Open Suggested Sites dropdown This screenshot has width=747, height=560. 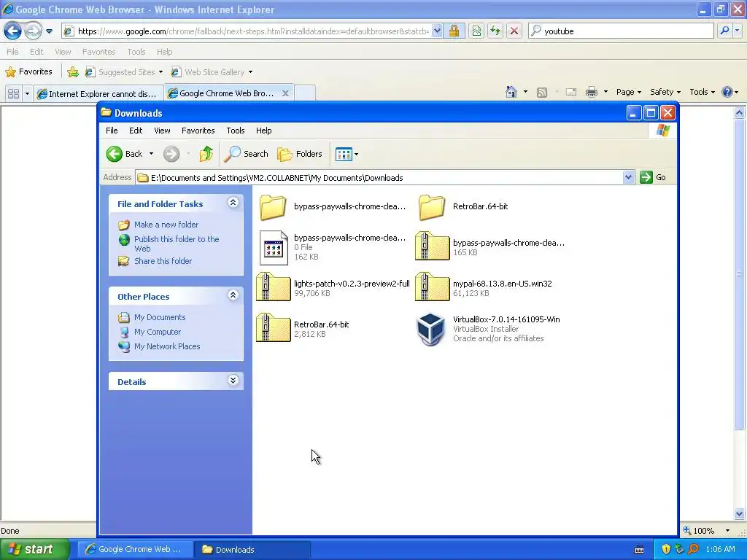click(x=160, y=72)
